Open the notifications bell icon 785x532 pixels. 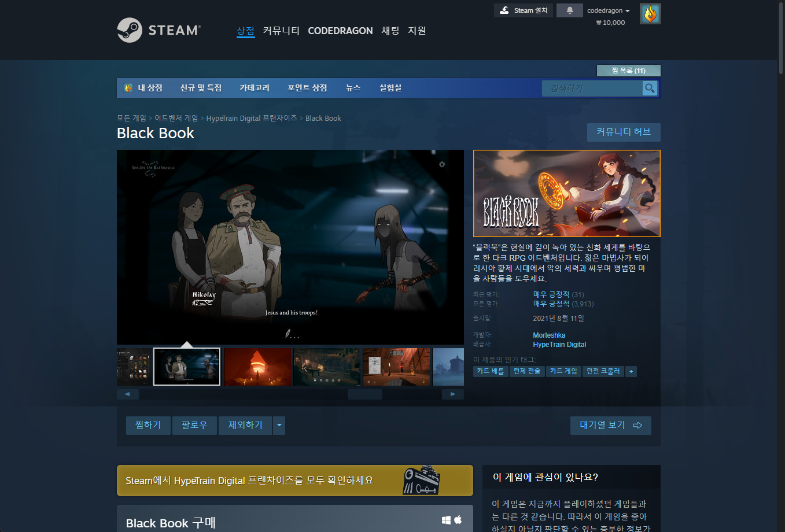570,10
